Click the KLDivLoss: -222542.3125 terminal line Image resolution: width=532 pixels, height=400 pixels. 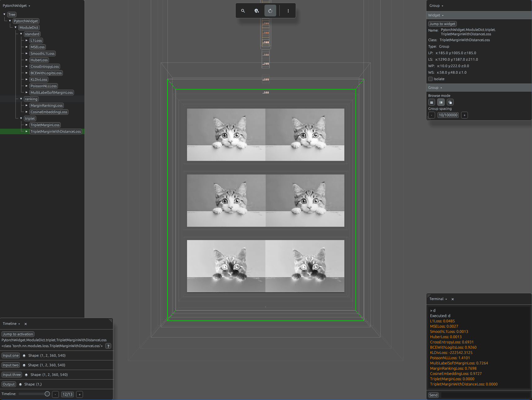pyautogui.click(x=451, y=353)
